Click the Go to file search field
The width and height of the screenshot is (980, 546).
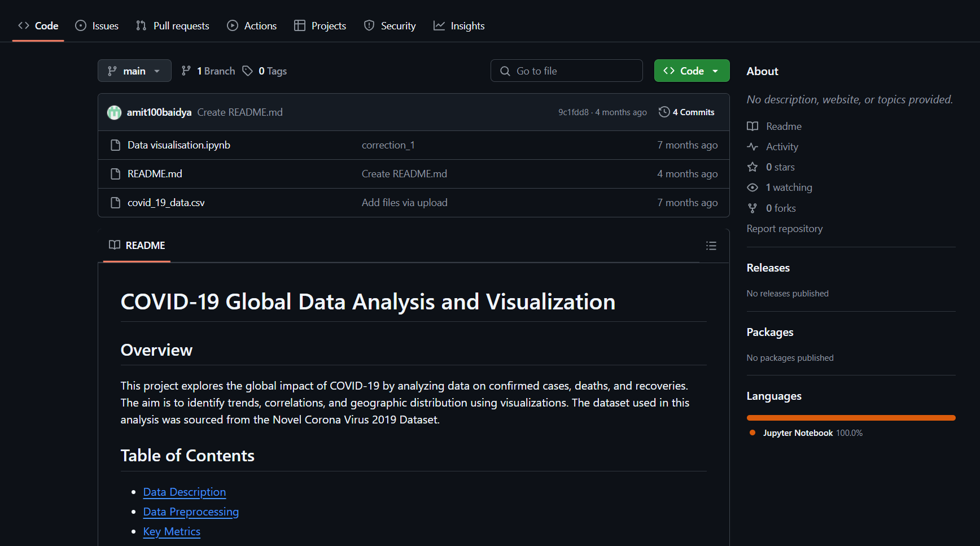click(567, 71)
